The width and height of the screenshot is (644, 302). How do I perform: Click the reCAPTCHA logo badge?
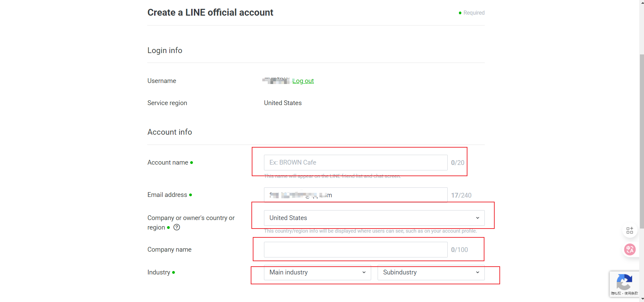click(624, 282)
